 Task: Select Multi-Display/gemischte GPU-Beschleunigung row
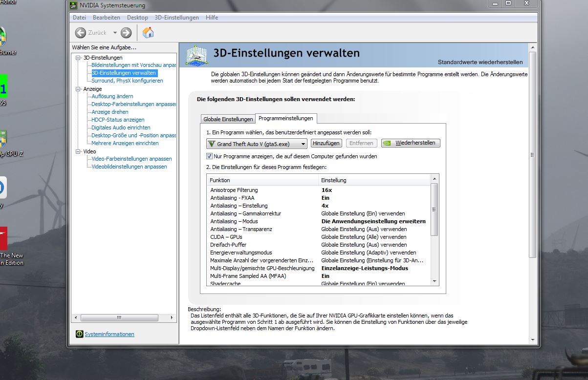(x=318, y=268)
